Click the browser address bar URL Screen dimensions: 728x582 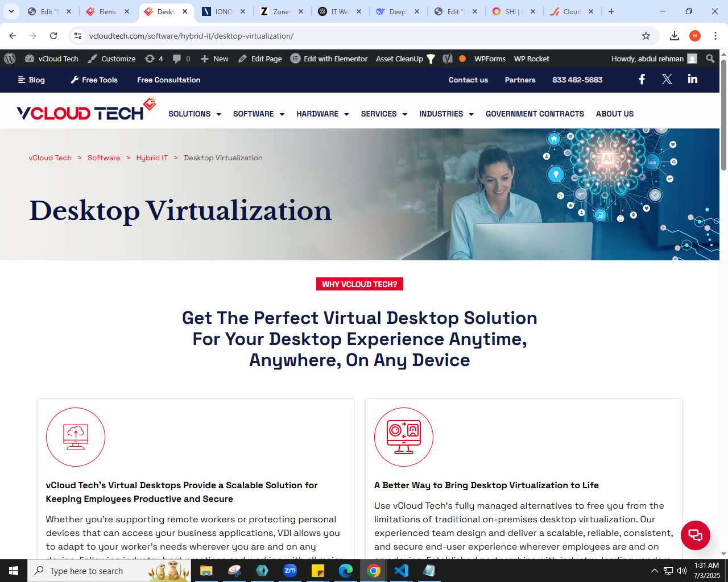(x=191, y=36)
